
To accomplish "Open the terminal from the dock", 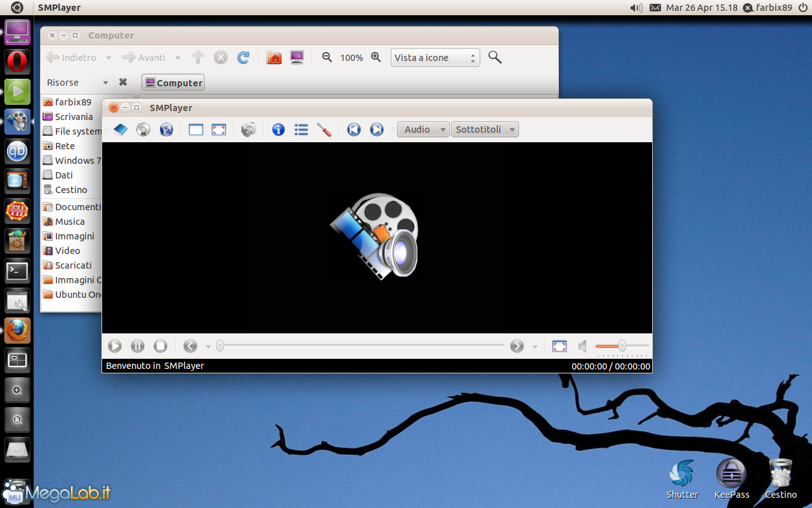I will (17, 271).
